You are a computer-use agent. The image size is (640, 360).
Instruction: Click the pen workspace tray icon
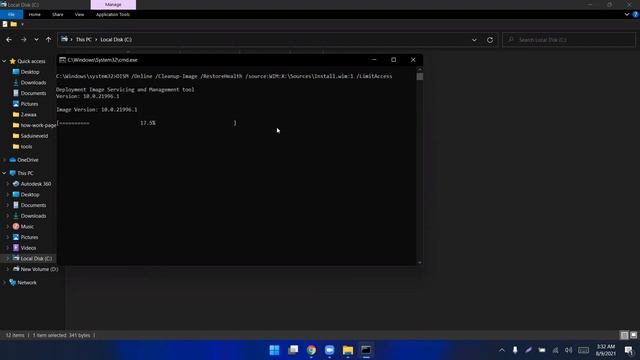[x=529, y=350]
